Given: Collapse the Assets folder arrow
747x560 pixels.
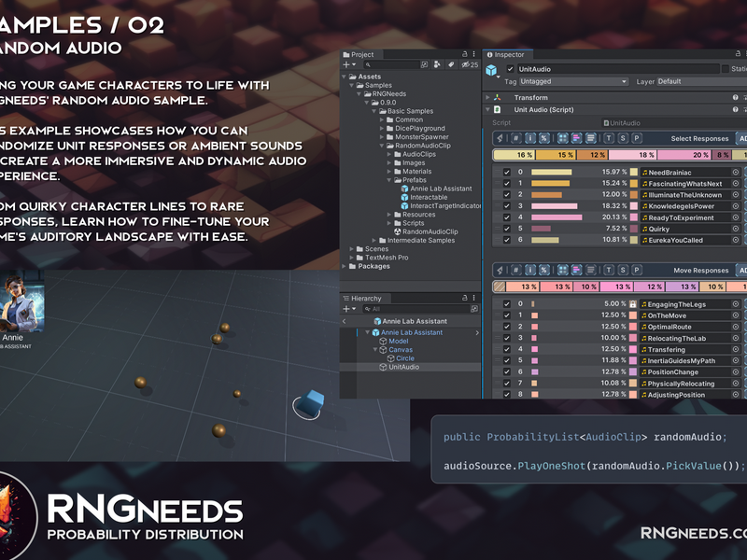Looking at the screenshot, I should (x=344, y=77).
